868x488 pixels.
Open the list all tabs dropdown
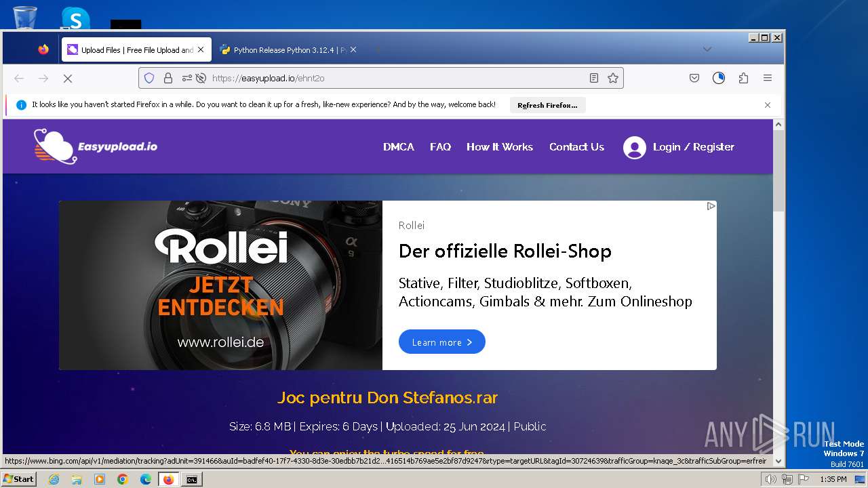[x=707, y=49]
